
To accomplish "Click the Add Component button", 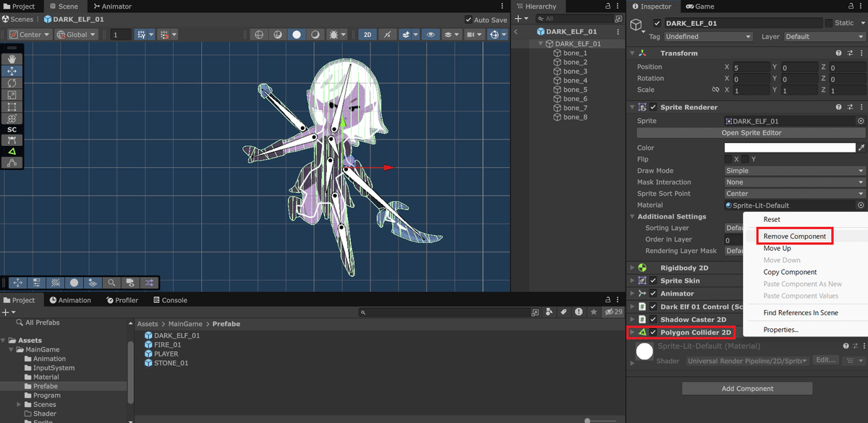I will pos(746,388).
